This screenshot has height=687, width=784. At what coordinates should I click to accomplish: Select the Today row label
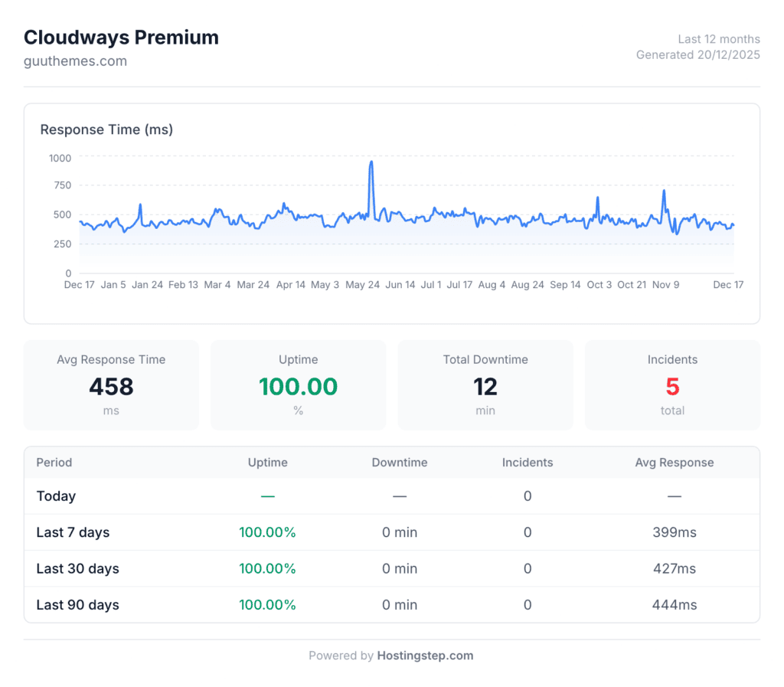56,496
